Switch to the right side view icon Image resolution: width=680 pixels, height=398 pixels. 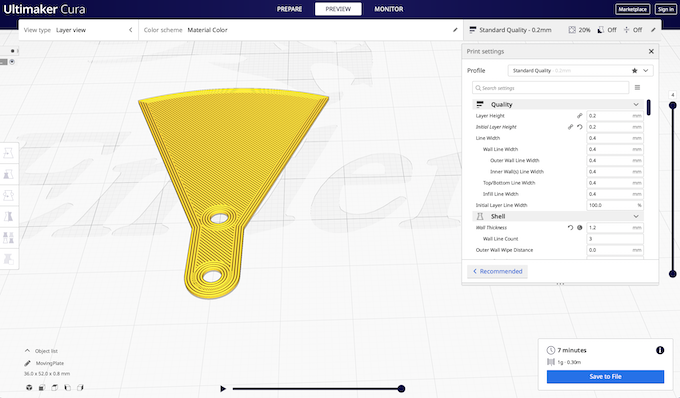click(80, 388)
